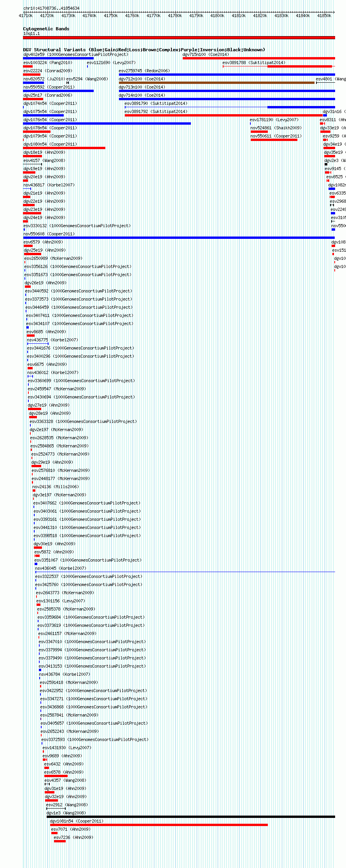Open dgv712n100 (Coe2014) variant label

tap(142, 79)
